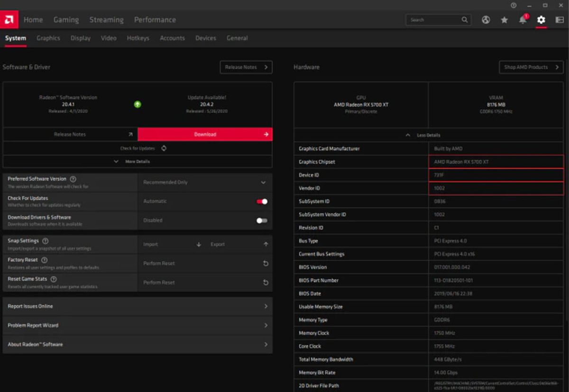The height and width of the screenshot is (392, 569).
Task: Open Preferred Software Version dropdown
Action: 205,182
